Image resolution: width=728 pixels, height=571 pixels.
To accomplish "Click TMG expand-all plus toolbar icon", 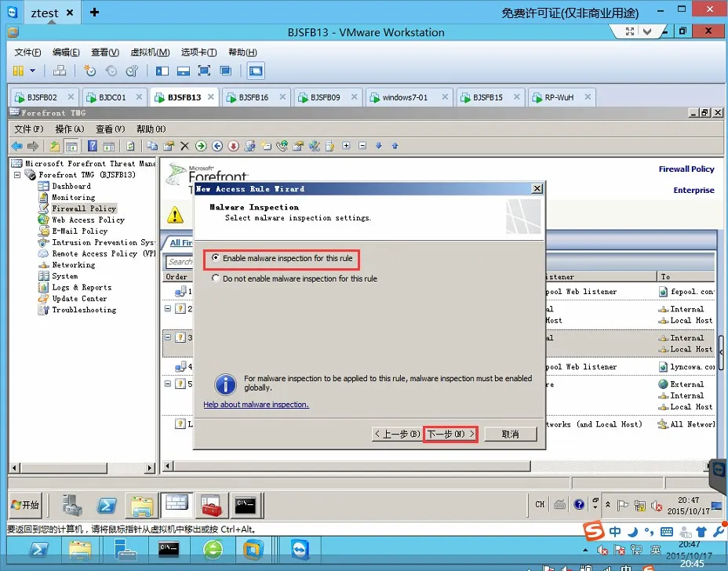I will click(x=347, y=146).
